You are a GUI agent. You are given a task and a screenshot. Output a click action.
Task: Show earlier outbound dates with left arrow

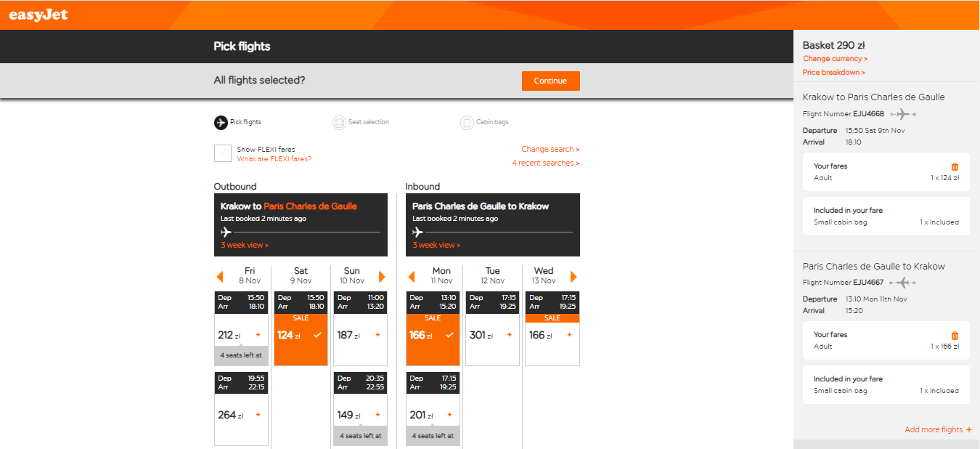click(x=220, y=277)
